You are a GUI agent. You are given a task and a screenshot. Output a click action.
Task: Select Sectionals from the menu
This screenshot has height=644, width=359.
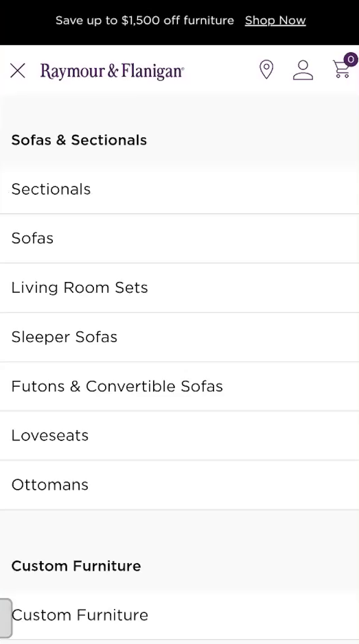coord(51,189)
